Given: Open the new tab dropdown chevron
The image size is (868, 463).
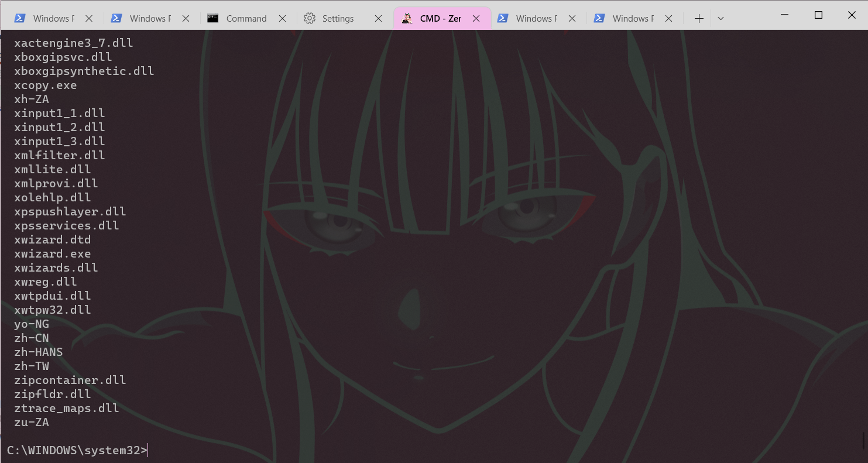Looking at the screenshot, I should (721, 18).
